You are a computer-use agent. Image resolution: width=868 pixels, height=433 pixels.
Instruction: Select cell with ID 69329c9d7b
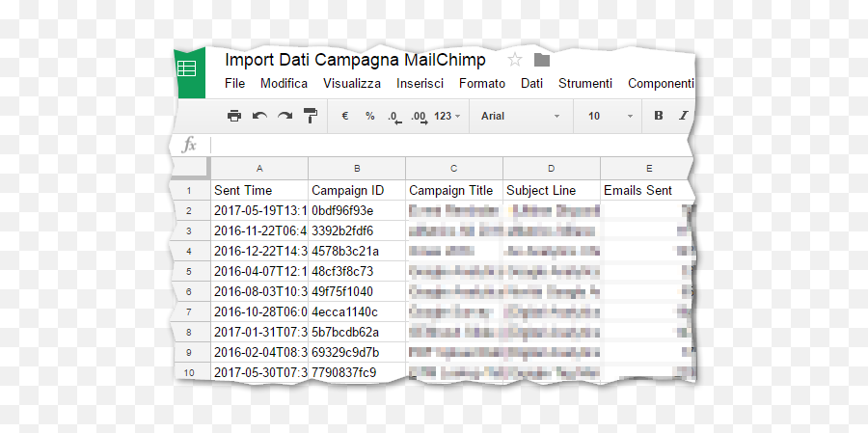coord(357,352)
